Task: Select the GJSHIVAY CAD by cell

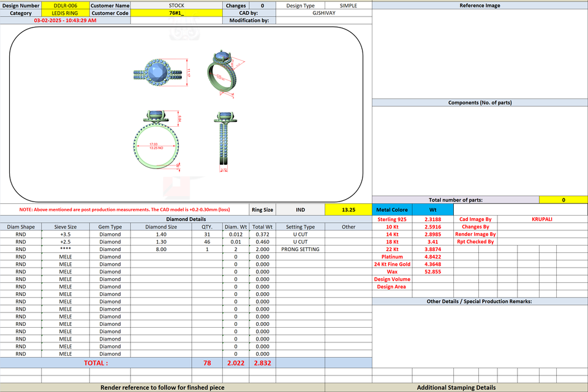Action: point(323,13)
